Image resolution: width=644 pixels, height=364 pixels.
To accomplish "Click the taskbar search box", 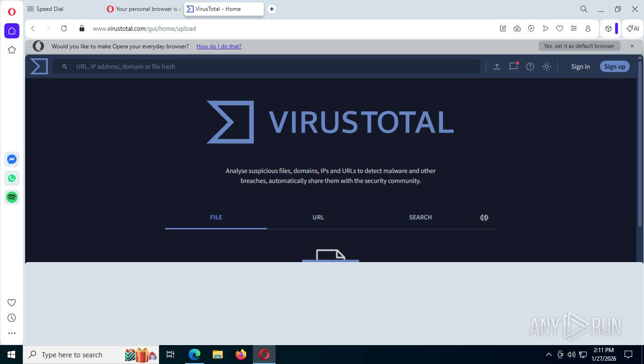I will click(91, 355).
